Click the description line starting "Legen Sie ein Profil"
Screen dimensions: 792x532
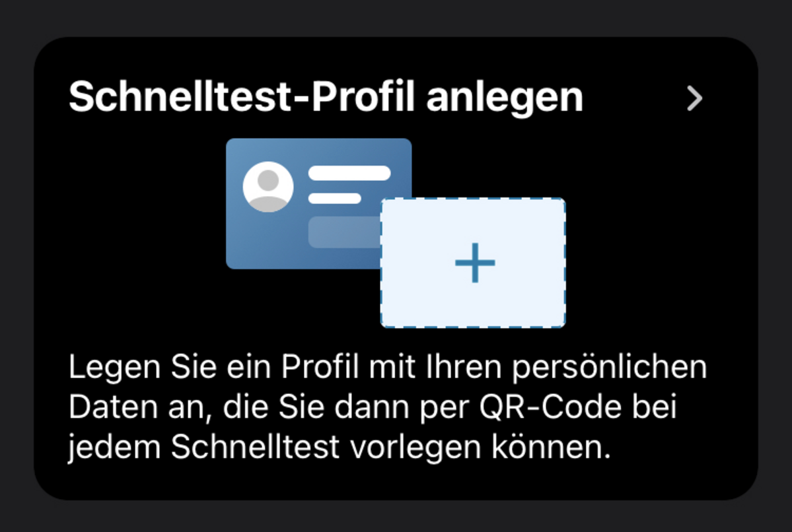[388, 367]
